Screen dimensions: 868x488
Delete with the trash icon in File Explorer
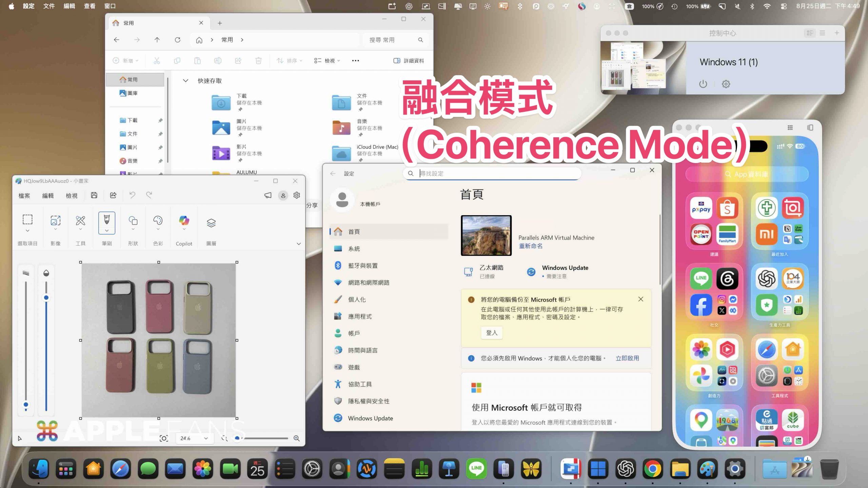[x=258, y=61]
